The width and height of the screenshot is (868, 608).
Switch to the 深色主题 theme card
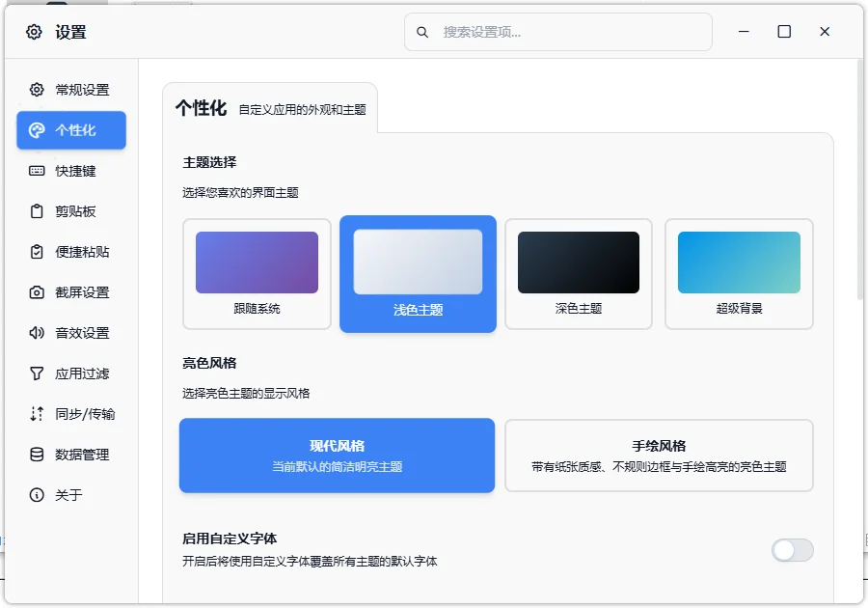pyautogui.click(x=579, y=274)
